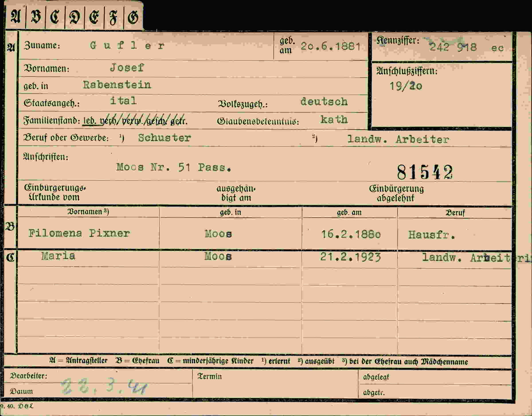532x416 pixels.
Task: Click the 'Einbürgerungs-Urkunde vom' label
Action: (55, 192)
